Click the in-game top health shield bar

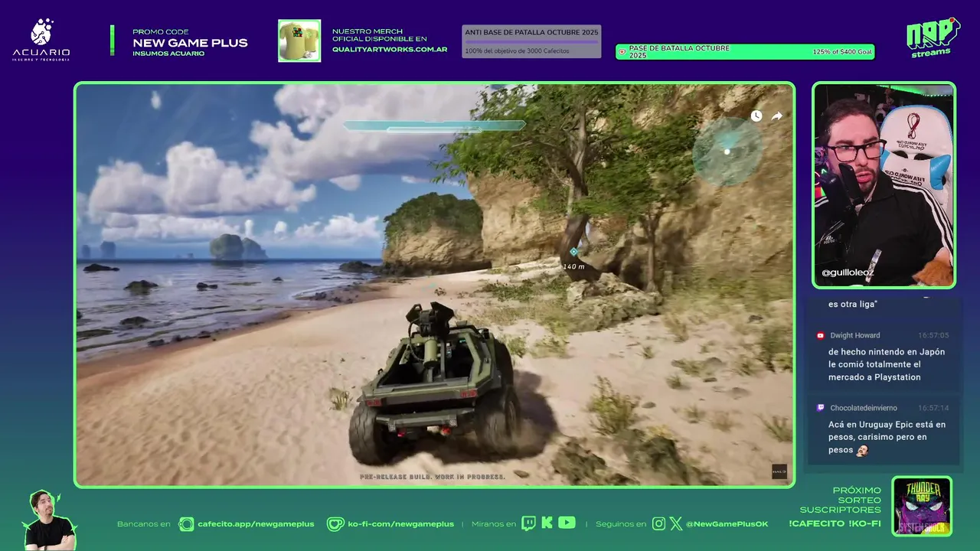point(434,126)
